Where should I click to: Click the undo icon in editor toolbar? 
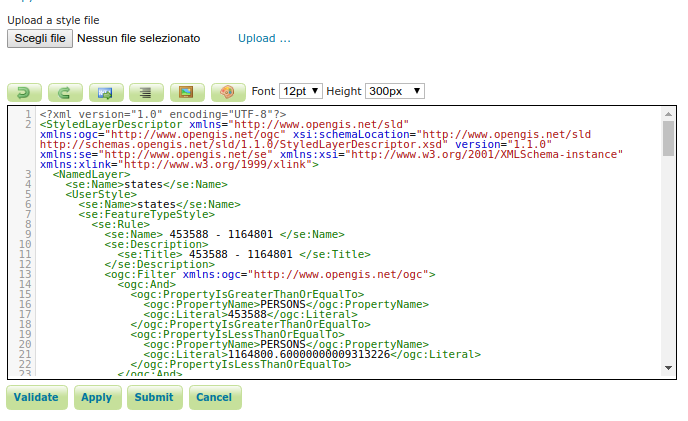click(x=24, y=91)
